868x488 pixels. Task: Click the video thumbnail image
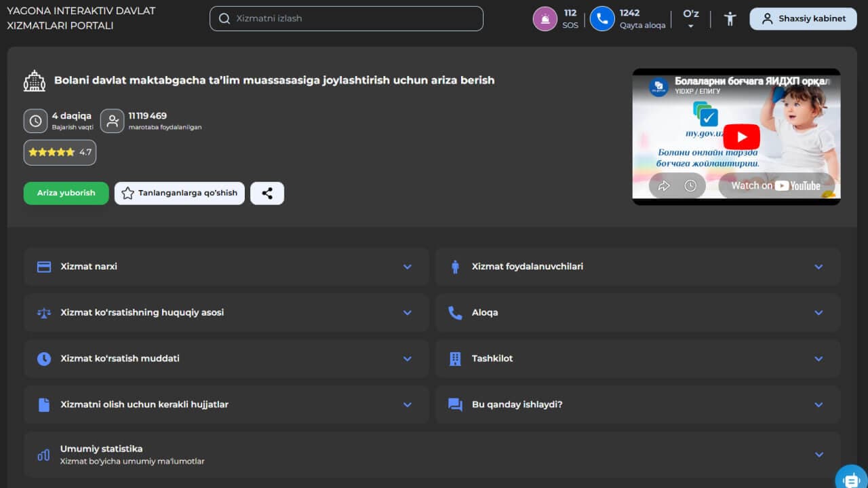coord(736,136)
